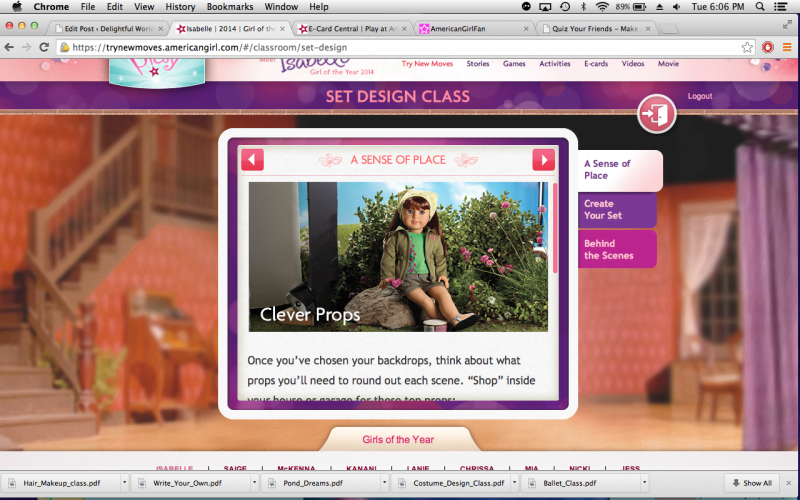Viewport: 800px width, 500px height.
Task: Click the Wi-Fi status icon
Action: 603,7
